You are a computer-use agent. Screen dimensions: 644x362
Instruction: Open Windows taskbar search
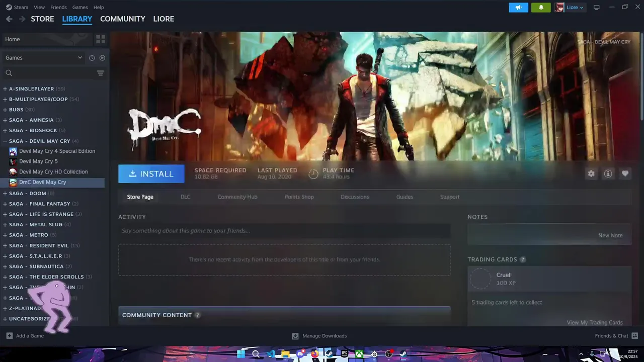click(256, 354)
